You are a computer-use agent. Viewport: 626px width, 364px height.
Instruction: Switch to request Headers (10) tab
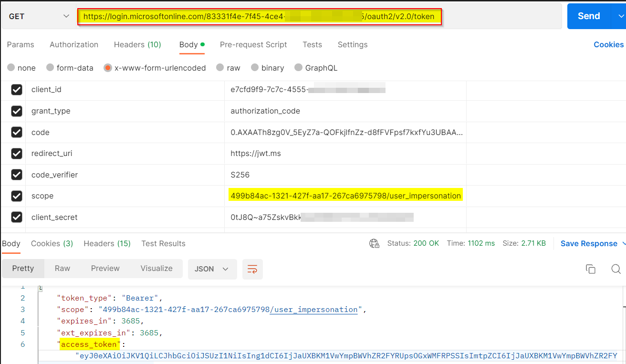(x=137, y=45)
